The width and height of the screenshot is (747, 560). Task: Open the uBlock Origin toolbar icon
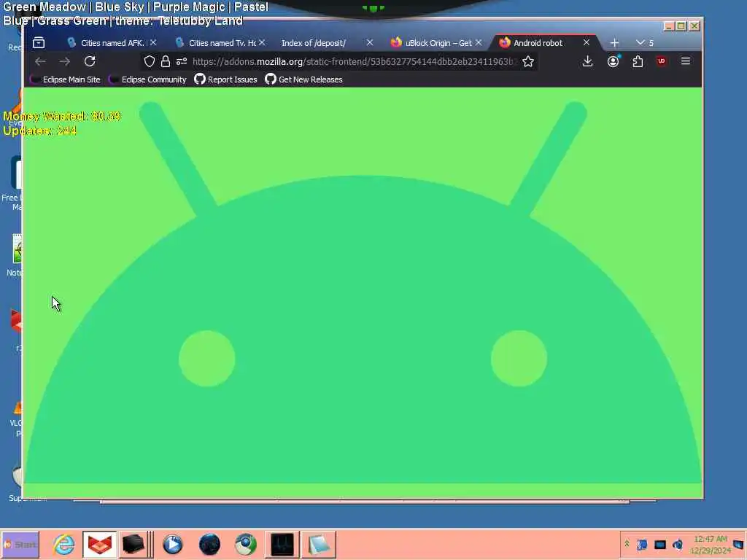[661, 61]
